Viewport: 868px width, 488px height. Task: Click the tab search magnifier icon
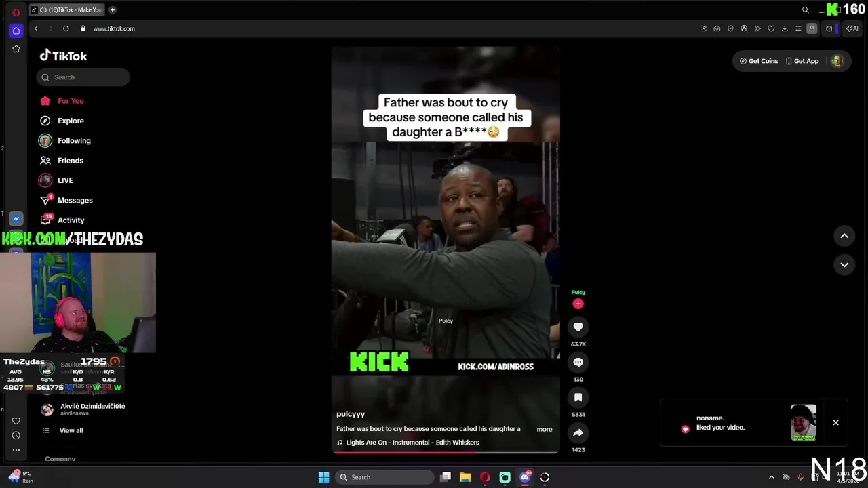[x=805, y=10]
